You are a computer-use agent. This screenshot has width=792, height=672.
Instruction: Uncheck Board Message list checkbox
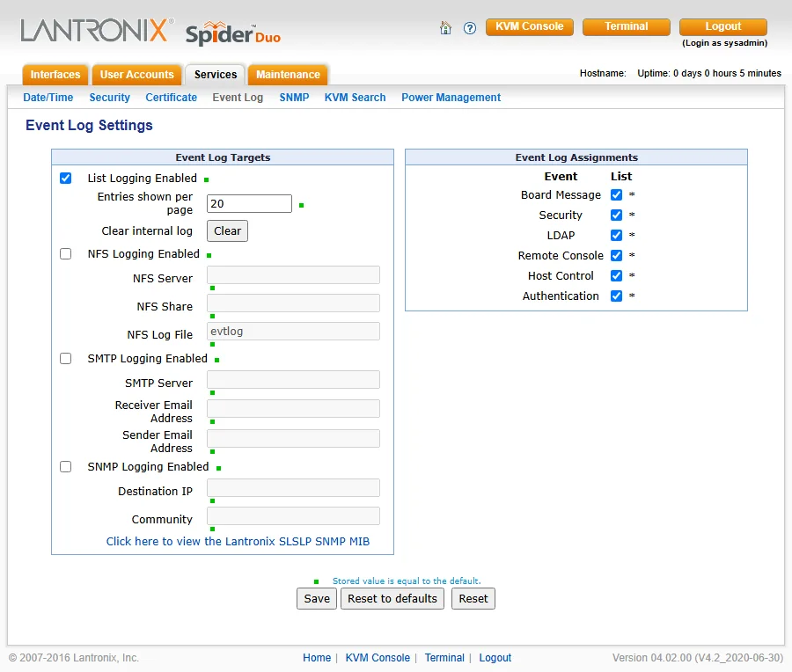tap(616, 195)
